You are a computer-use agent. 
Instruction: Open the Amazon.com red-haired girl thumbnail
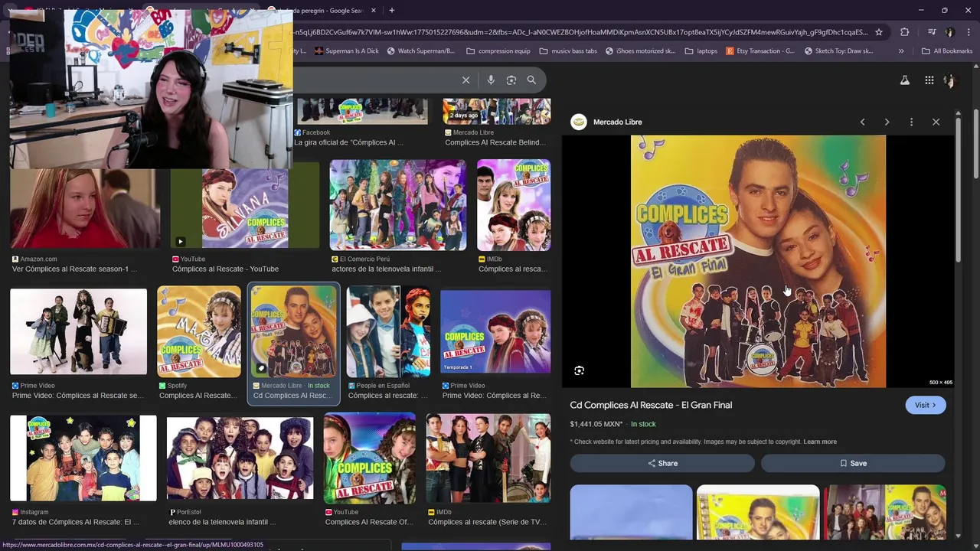pos(85,208)
